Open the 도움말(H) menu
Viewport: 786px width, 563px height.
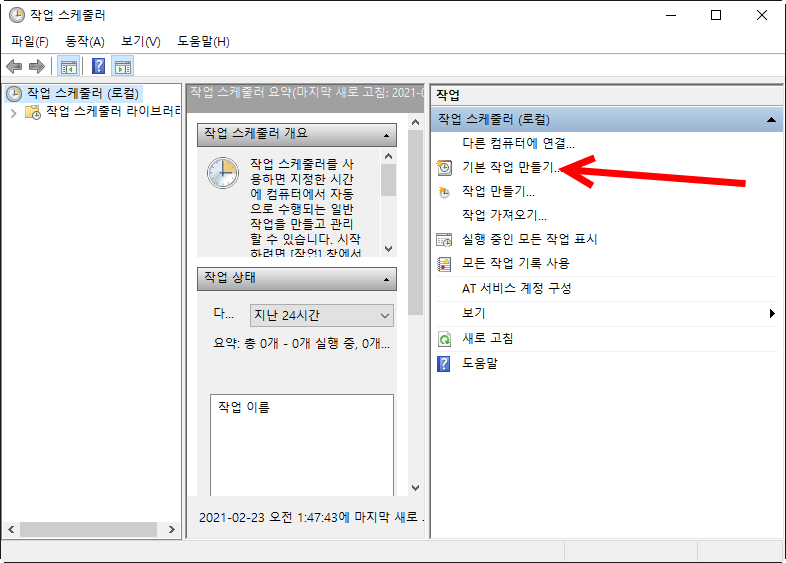tap(203, 42)
